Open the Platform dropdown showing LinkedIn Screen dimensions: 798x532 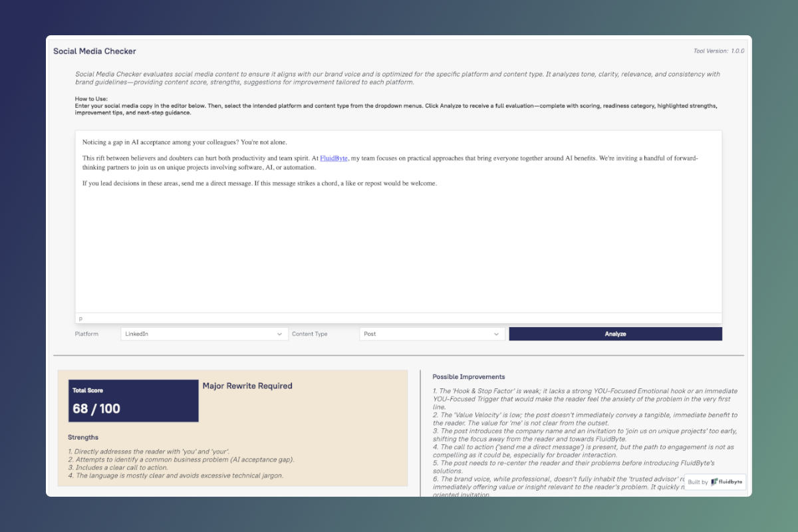203,334
